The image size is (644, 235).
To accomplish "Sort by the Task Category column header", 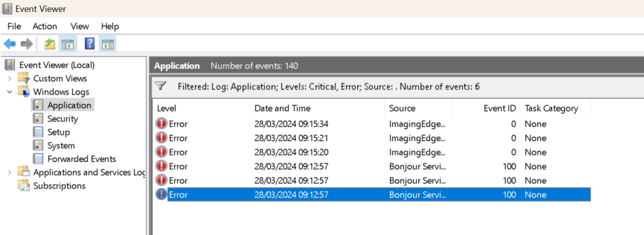I will pyautogui.click(x=555, y=108).
